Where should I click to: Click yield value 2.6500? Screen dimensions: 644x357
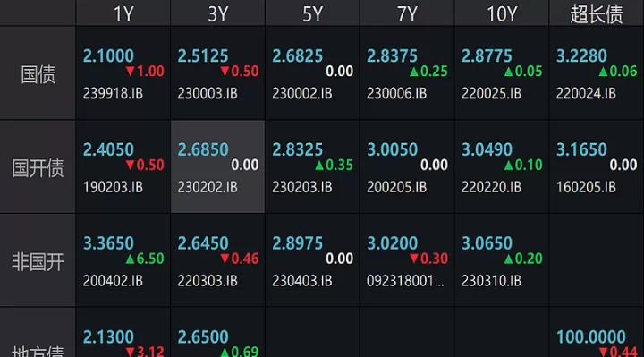coord(203,337)
